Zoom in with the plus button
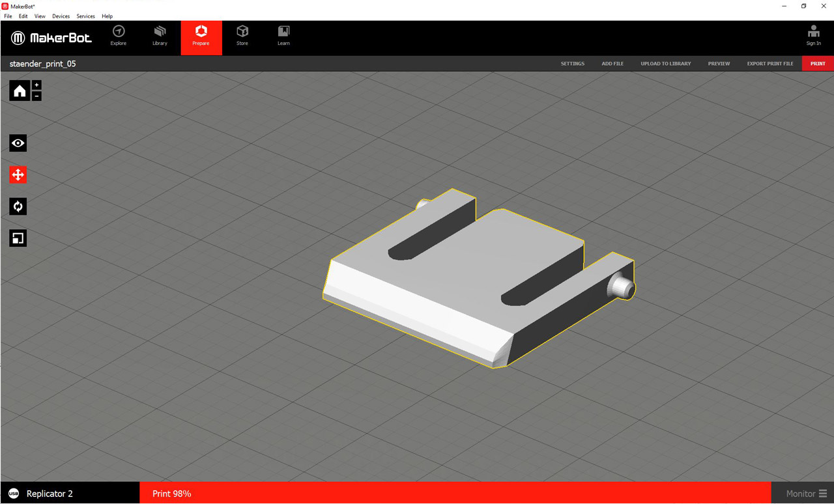Screen dimensions: 834x504 click(x=36, y=85)
